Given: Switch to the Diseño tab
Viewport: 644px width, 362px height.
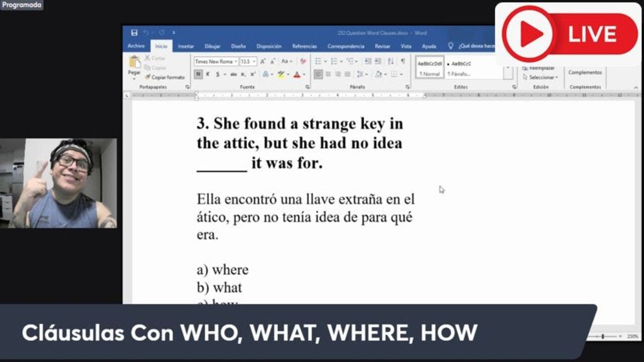Looking at the screenshot, I should pos(238,46).
